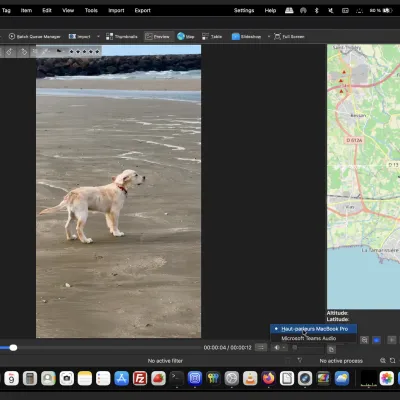
Task: Click the D 612A road label on map
Action: (354, 140)
